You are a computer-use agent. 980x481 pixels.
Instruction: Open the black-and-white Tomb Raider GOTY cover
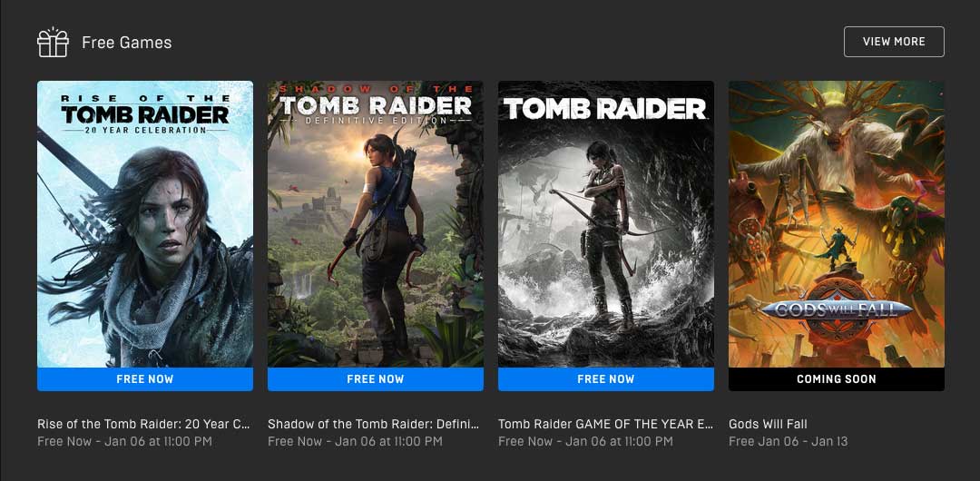point(605,224)
